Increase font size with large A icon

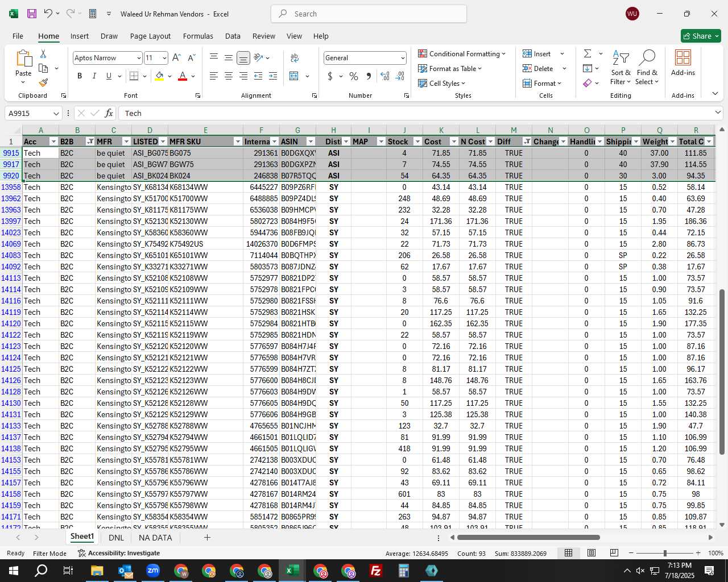(x=176, y=58)
